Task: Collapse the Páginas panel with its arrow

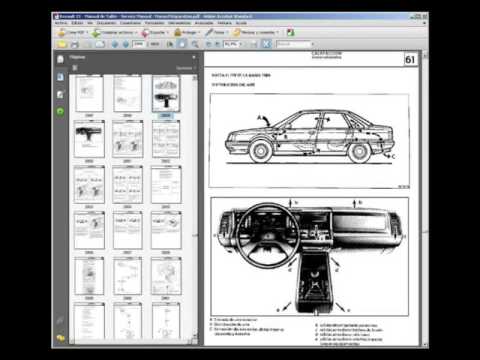Action: click(x=194, y=57)
